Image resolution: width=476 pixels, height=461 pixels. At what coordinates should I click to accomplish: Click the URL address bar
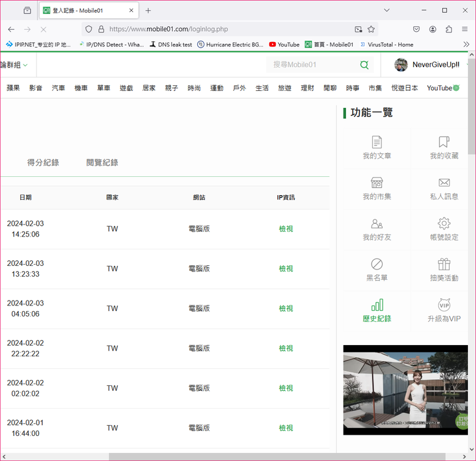229,29
